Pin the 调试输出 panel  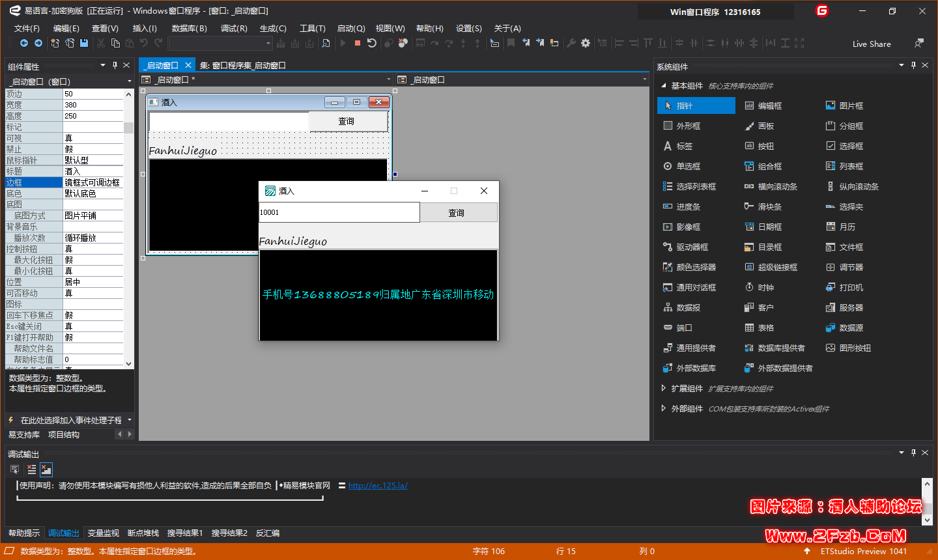coord(913,453)
